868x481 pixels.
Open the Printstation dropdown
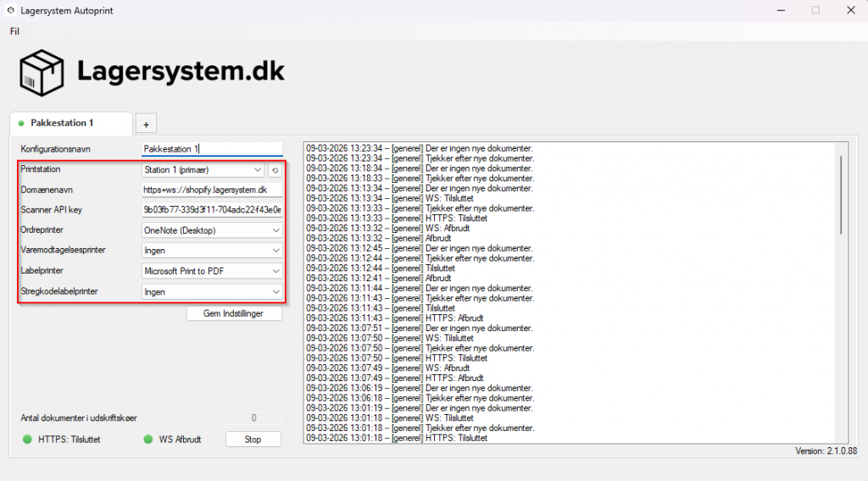pyautogui.click(x=203, y=170)
